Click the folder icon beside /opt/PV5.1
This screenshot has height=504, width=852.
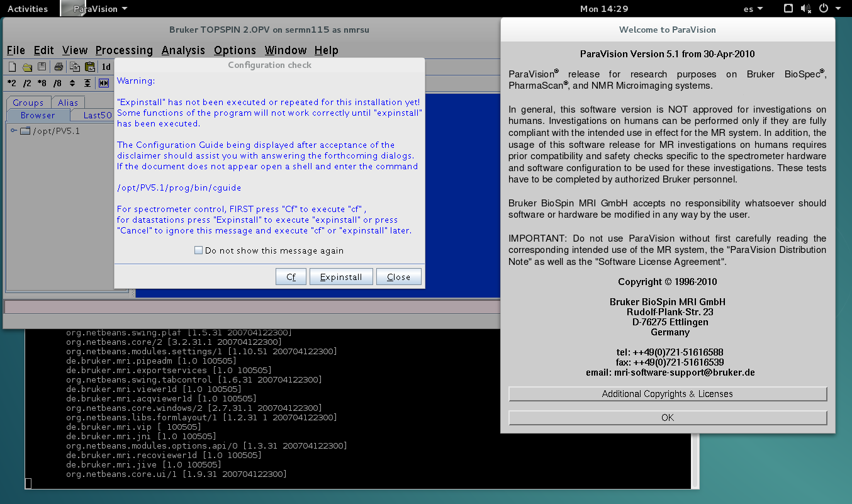25,131
